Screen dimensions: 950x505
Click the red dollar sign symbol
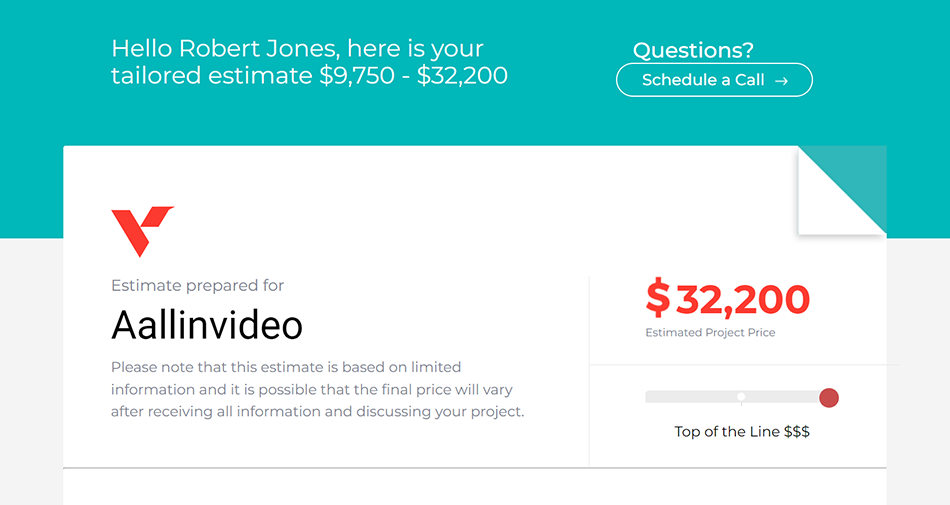658,299
